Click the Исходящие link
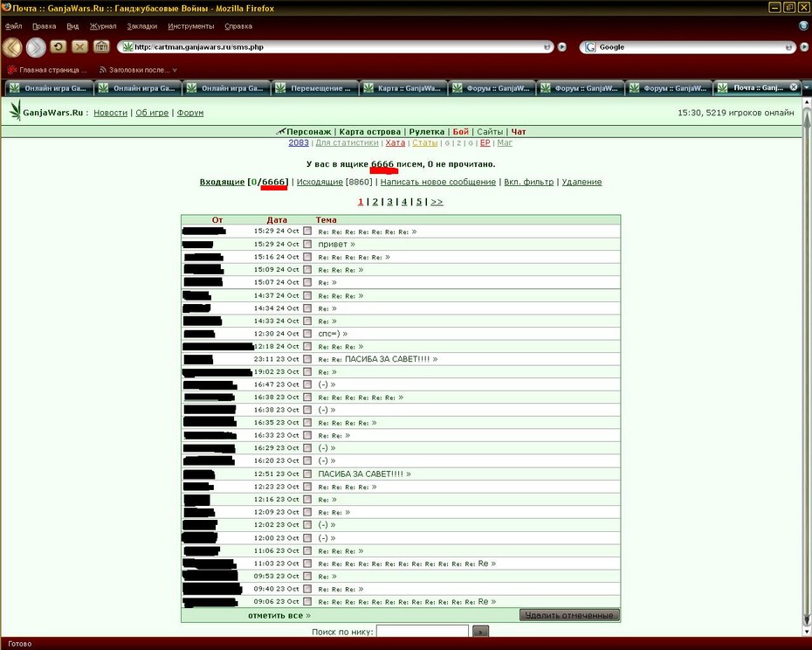The width and height of the screenshot is (812, 650). tap(320, 182)
